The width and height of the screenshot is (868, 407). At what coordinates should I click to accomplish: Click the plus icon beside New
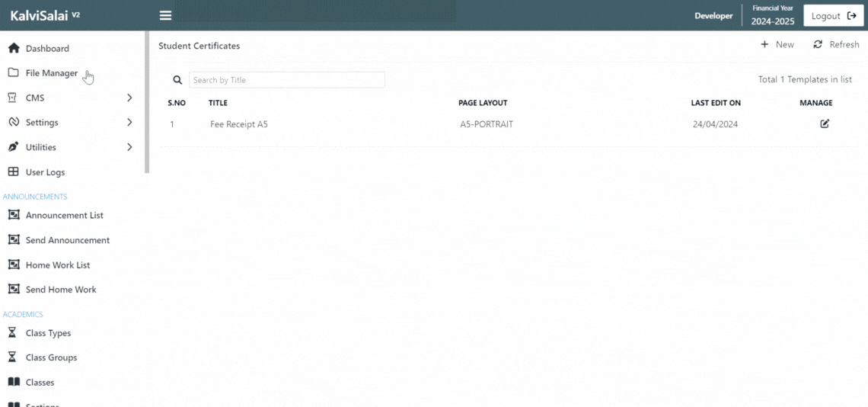(x=764, y=44)
